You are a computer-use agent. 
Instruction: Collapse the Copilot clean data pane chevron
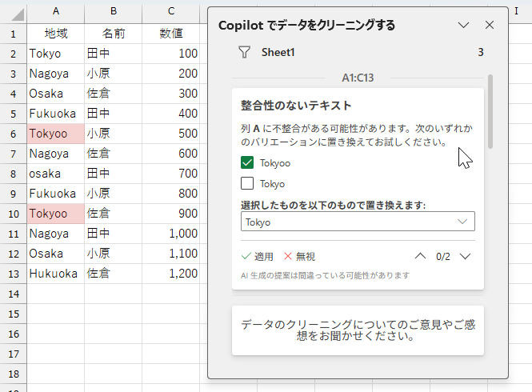(463, 25)
